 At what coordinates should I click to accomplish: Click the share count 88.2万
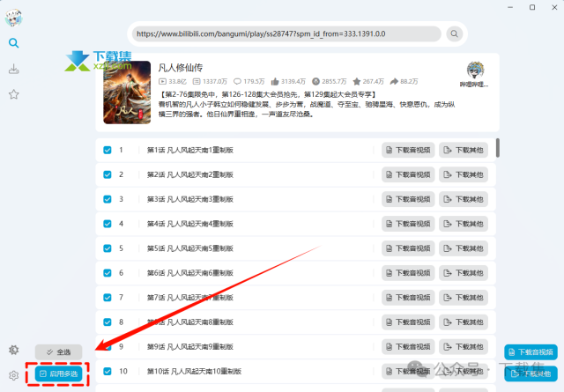pyautogui.click(x=404, y=82)
